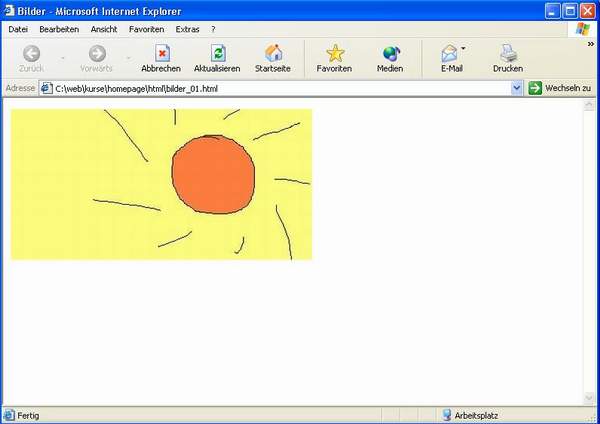
Task: Open the Zurück history dropdown arrow
Action: coord(63,58)
